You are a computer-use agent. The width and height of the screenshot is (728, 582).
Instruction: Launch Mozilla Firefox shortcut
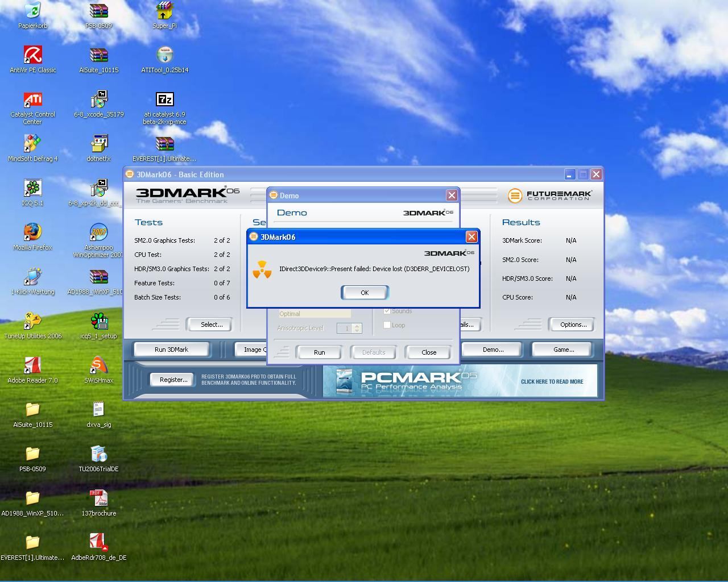pyautogui.click(x=33, y=232)
